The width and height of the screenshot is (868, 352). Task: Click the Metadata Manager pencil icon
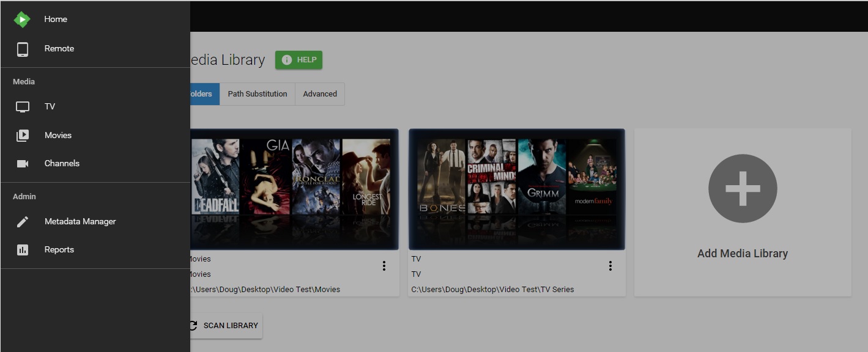23,222
